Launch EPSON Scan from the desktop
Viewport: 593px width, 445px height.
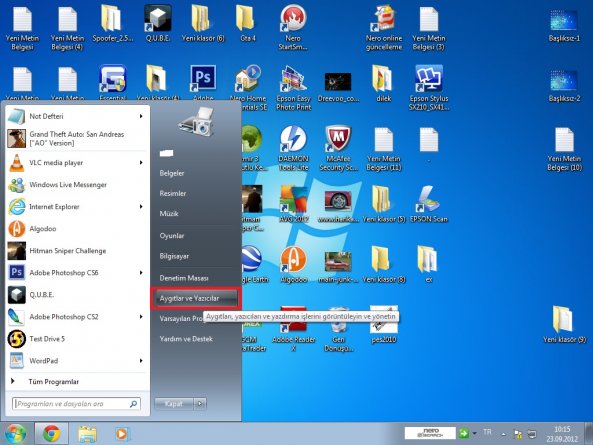tap(428, 205)
